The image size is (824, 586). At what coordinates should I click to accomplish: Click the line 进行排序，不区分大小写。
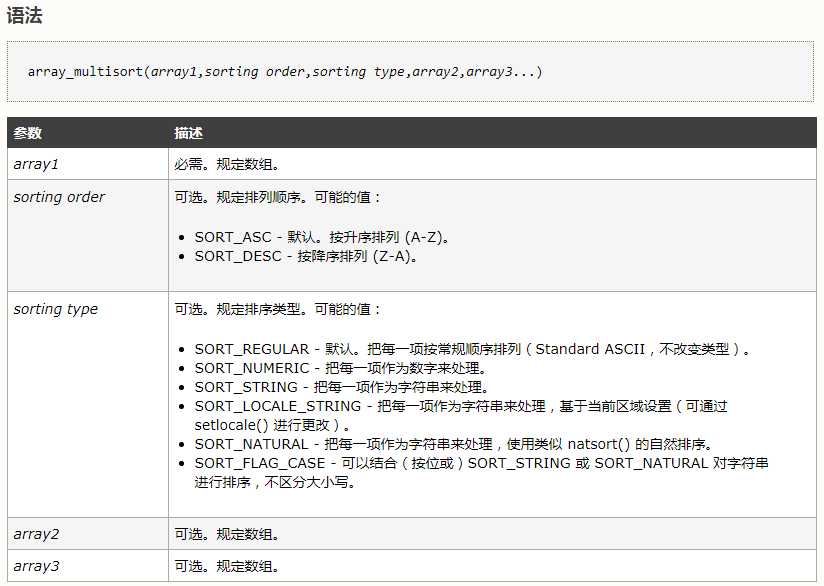coord(275,482)
